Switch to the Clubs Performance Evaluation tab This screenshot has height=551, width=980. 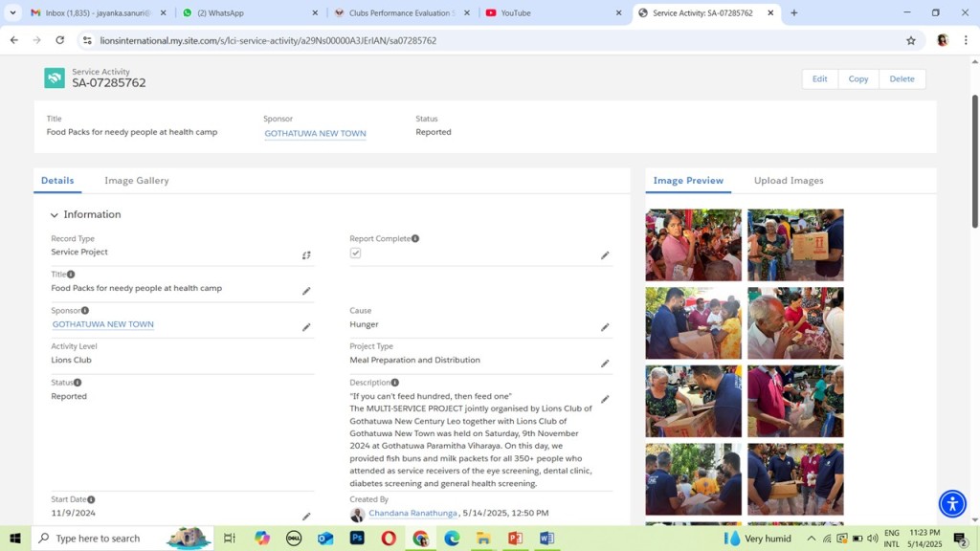(x=401, y=12)
